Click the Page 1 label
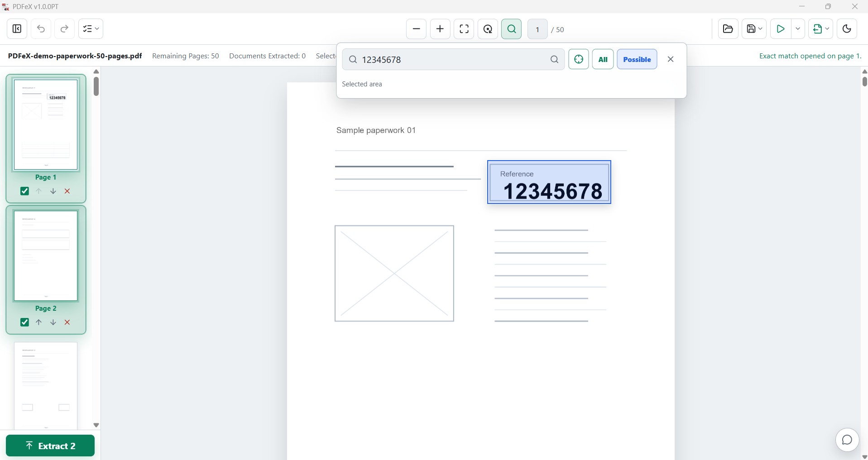Screen dimensions: 868x460 coord(46,177)
